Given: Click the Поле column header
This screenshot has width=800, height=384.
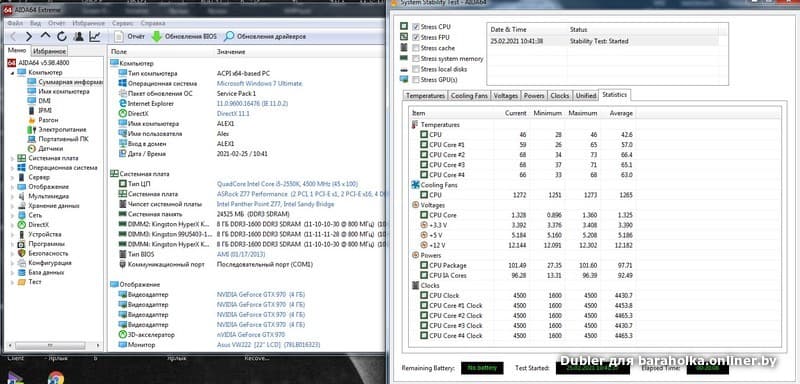Looking at the screenshot, I should (118, 52).
